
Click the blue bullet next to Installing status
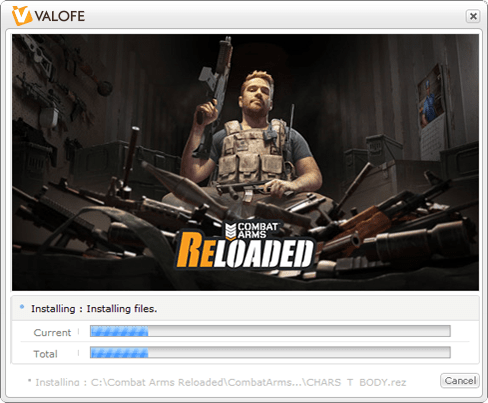click(x=22, y=307)
